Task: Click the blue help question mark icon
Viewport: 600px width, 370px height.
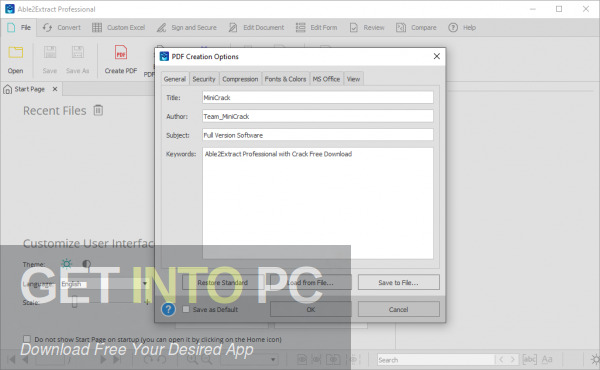Action: click(x=168, y=309)
